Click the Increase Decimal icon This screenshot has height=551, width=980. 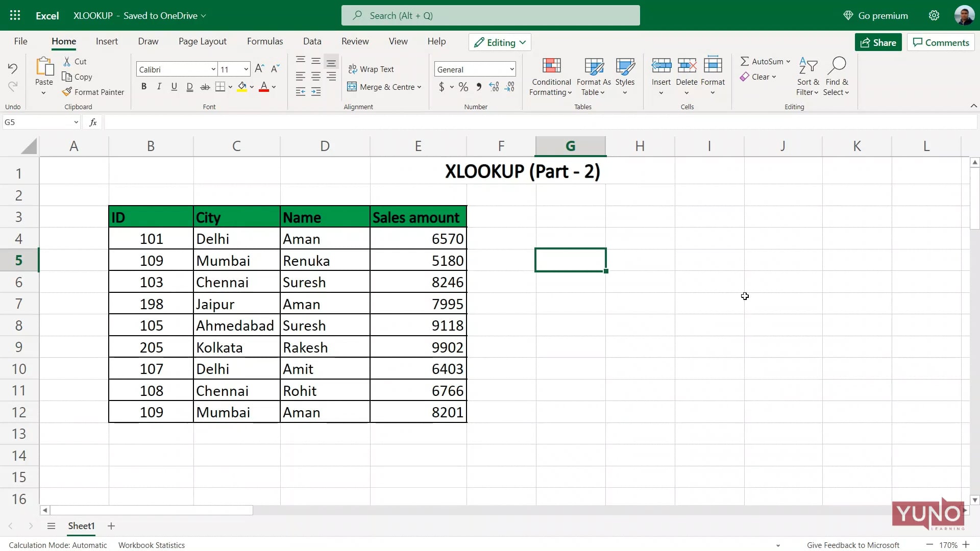[493, 87]
